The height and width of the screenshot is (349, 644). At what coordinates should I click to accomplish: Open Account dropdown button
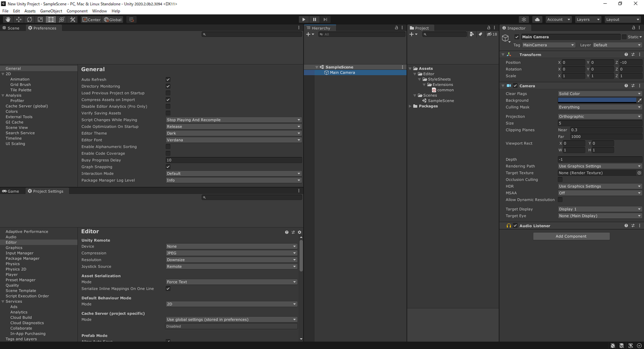pos(558,19)
